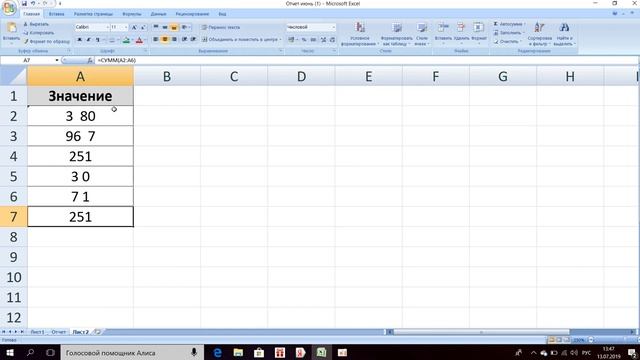Decrease the font size
This screenshot has height=360, width=640.
pyautogui.click(x=143, y=27)
